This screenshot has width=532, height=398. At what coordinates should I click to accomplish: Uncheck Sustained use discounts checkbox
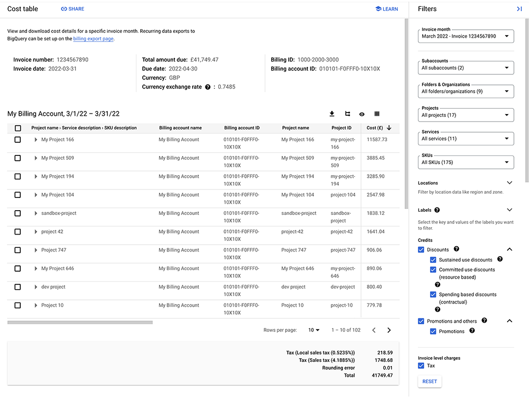click(433, 260)
